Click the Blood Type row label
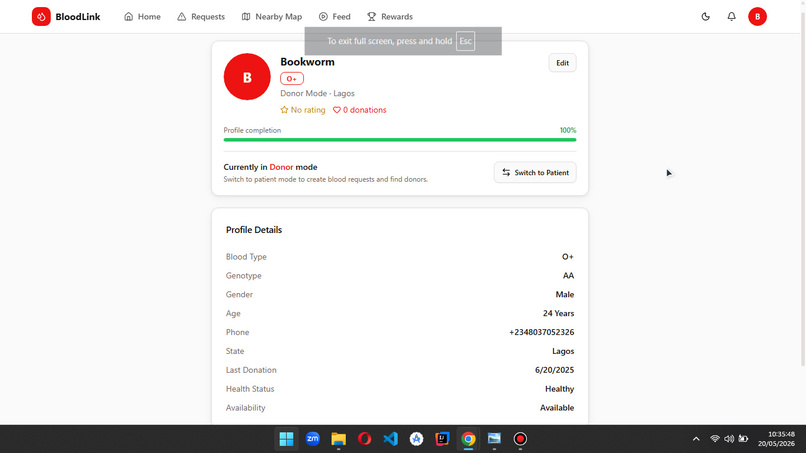This screenshot has width=806, height=453. point(246,257)
